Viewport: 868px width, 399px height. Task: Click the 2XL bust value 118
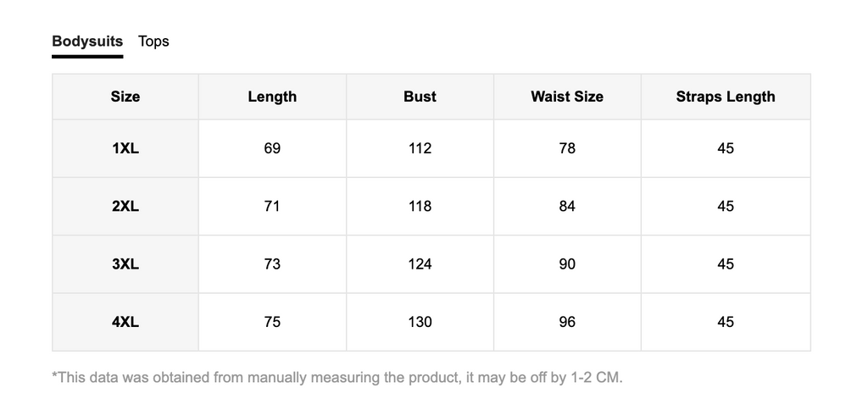420,207
